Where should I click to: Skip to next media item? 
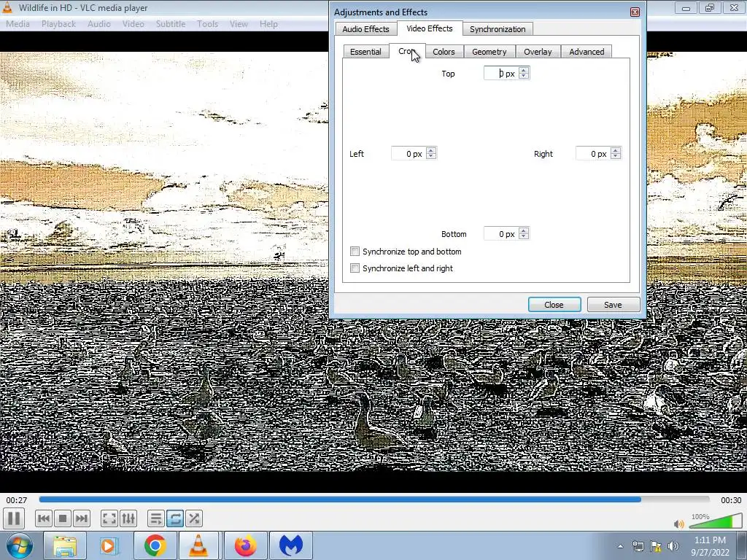pos(82,518)
